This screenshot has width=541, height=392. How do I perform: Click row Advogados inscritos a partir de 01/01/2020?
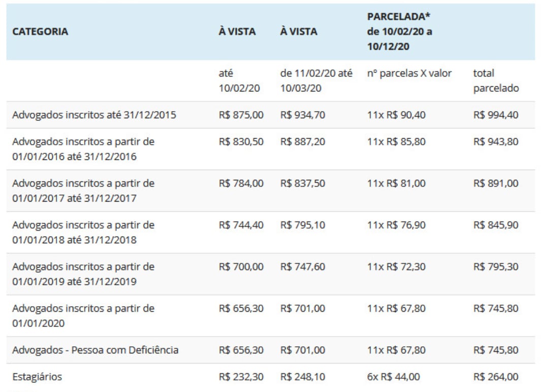pos(270,315)
